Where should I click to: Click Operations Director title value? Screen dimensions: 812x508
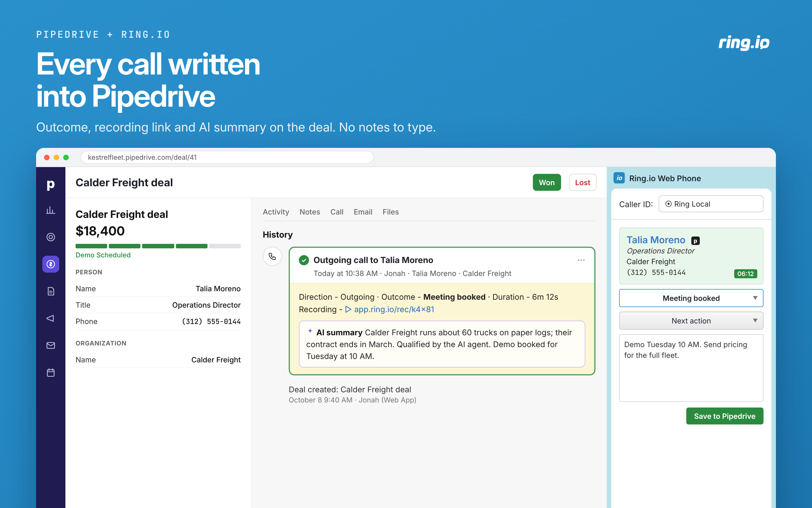coord(206,305)
